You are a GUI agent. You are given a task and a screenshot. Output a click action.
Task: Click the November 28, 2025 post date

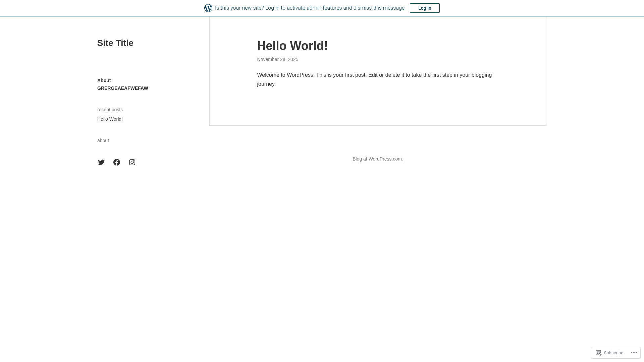[278, 59]
